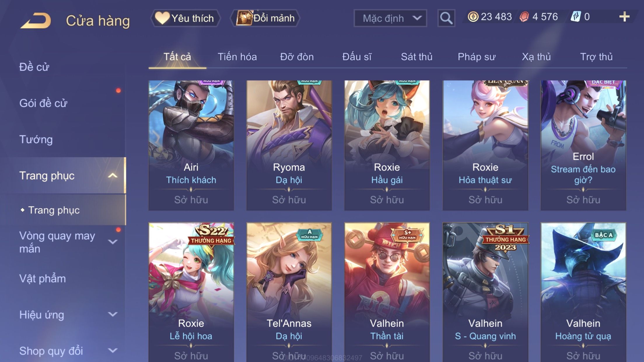
Task: Open Đổi mảnh fragment exchange chest
Action: tap(265, 18)
